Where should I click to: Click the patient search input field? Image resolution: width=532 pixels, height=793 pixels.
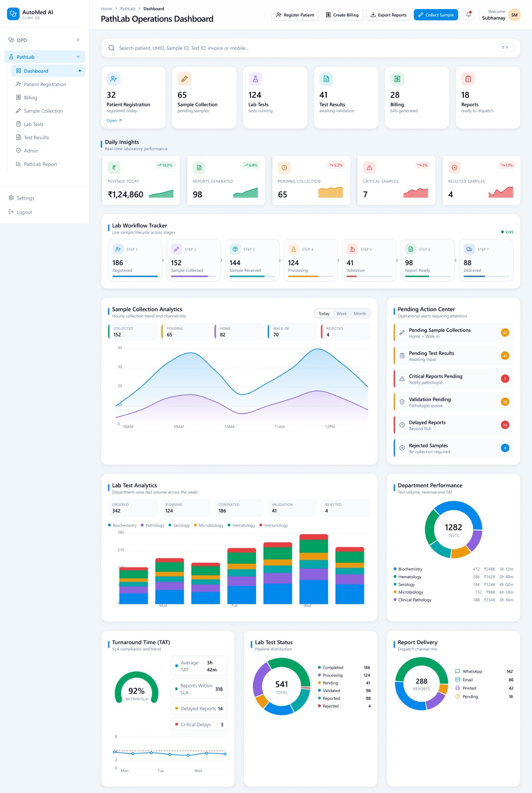click(x=311, y=48)
